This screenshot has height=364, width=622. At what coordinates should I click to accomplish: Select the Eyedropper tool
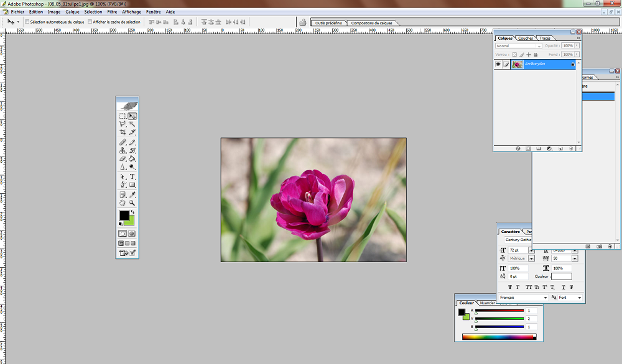tap(132, 194)
